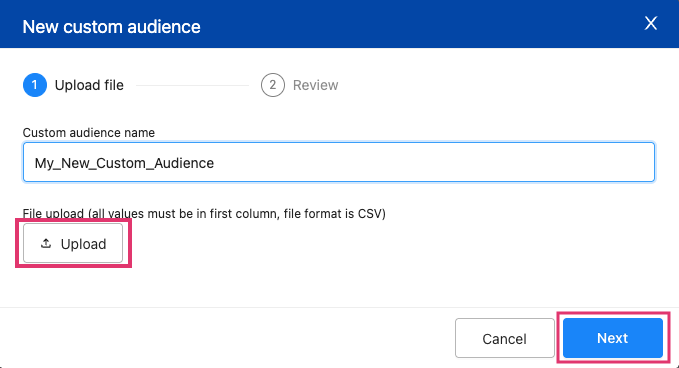Focus the Custom audience name field
The width and height of the screenshot is (679, 368).
(x=339, y=162)
